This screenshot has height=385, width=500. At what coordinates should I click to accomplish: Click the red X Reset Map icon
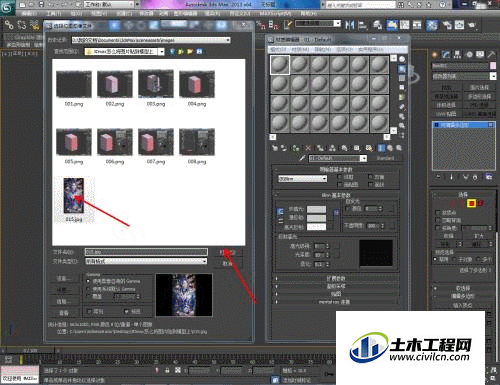tap(308, 148)
